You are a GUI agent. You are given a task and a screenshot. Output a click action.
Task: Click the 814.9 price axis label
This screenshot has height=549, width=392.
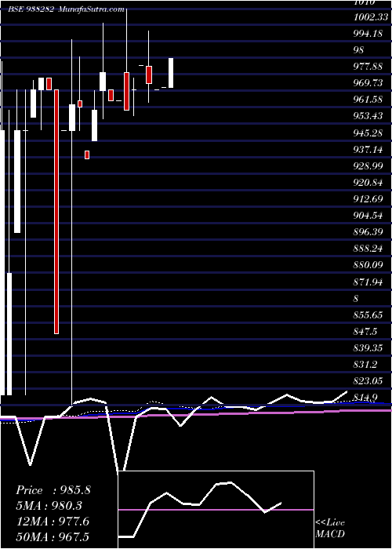365,398
